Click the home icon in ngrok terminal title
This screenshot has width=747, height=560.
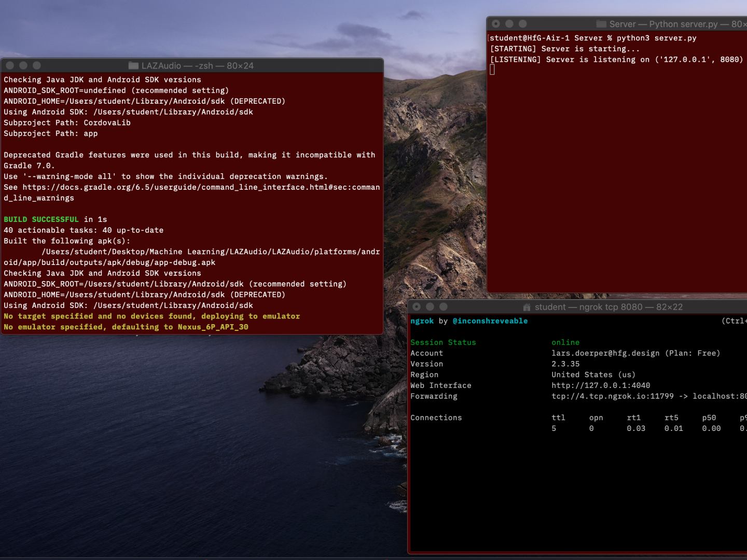click(x=527, y=307)
